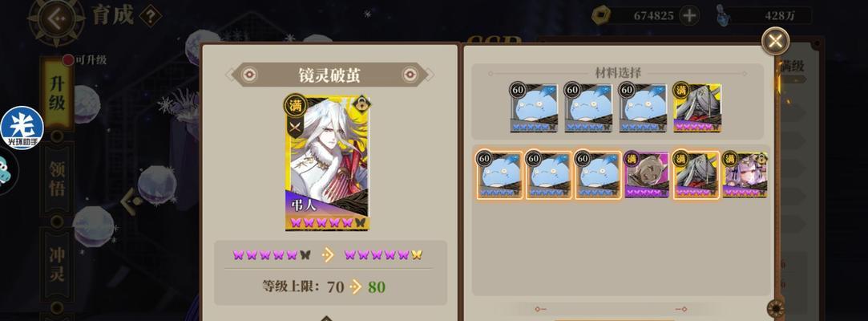Remove the first blue slime from the material slots

tap(534, 108)
